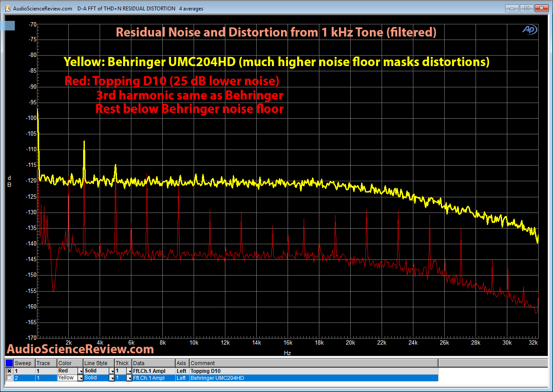Select the Behringer UMC204HD comment cell
This screenshot has width=553, height=392.
point(313,378)
